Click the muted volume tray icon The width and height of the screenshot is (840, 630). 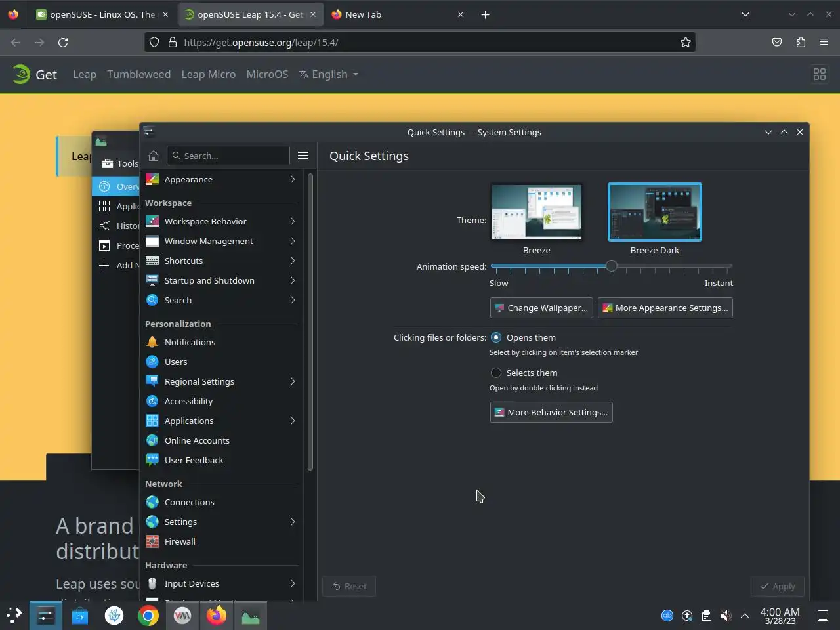pos(726,616)
